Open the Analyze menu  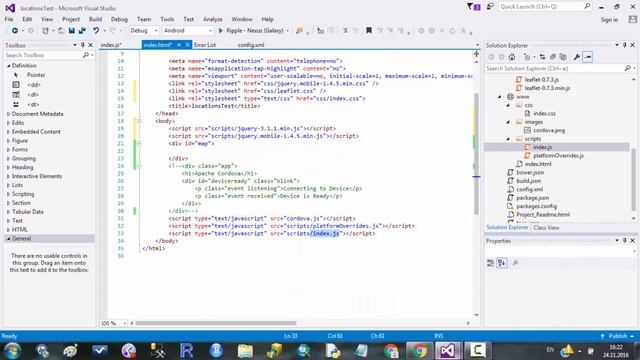point(213,19)
